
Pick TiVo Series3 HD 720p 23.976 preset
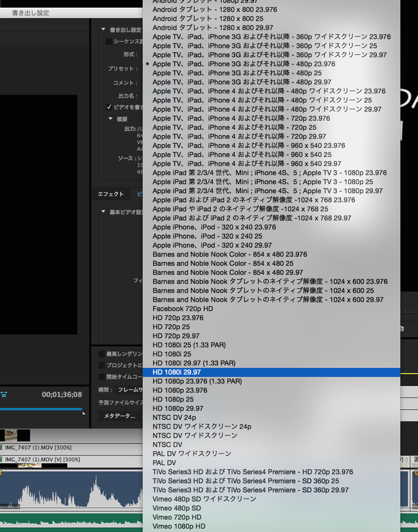click(x=271, y=472)
